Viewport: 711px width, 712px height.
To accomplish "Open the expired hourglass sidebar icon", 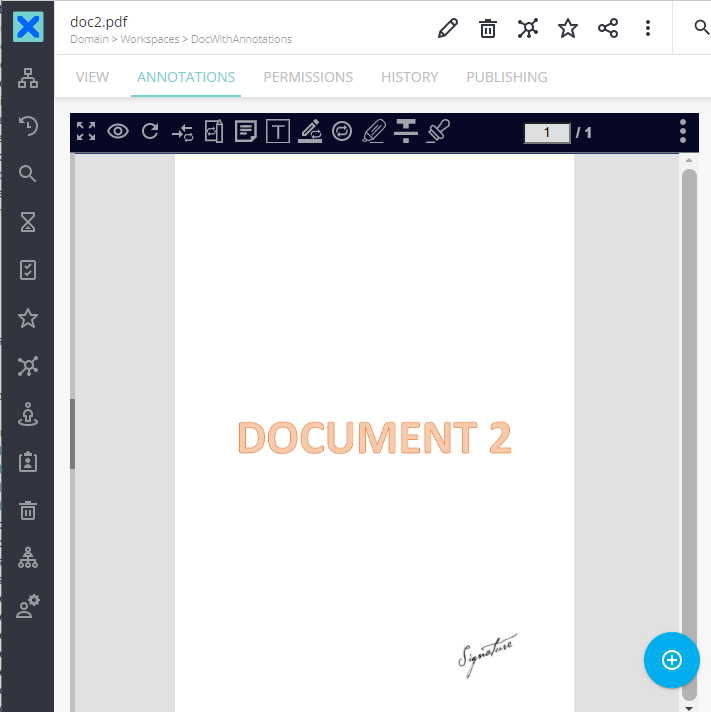I will (x=28, y=222).
